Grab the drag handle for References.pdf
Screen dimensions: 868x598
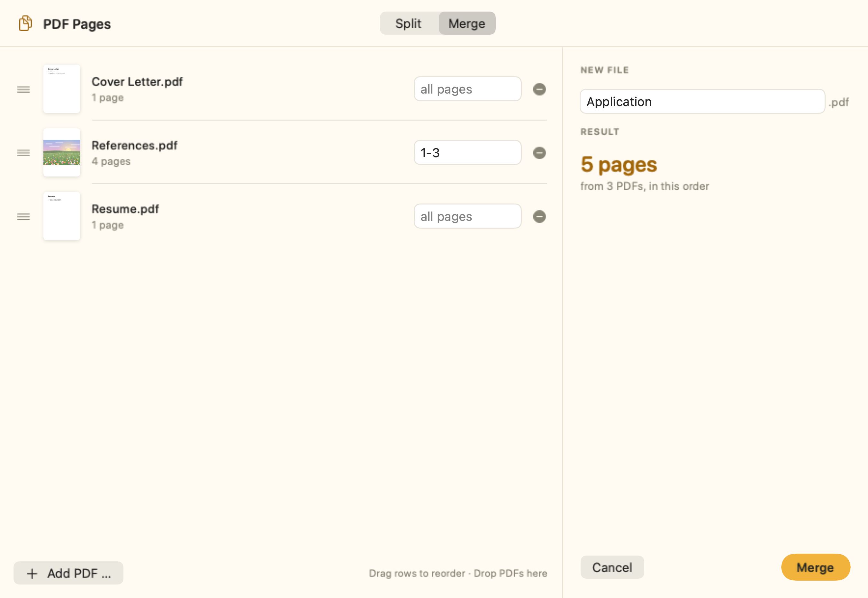(x=23, y=153)
